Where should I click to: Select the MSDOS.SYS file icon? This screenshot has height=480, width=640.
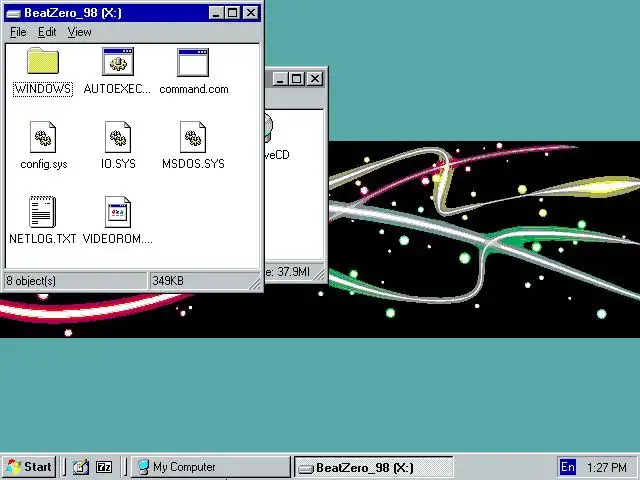[193, 137]
